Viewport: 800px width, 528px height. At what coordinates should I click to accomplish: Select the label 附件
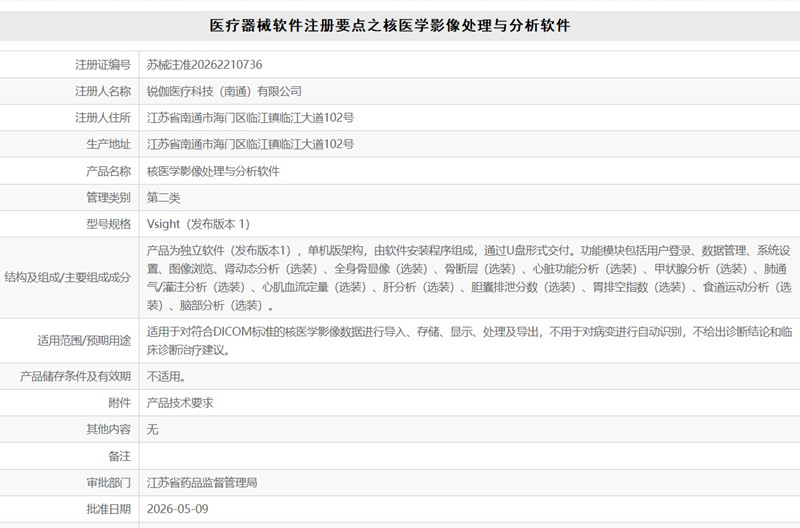tap(120, 403)
